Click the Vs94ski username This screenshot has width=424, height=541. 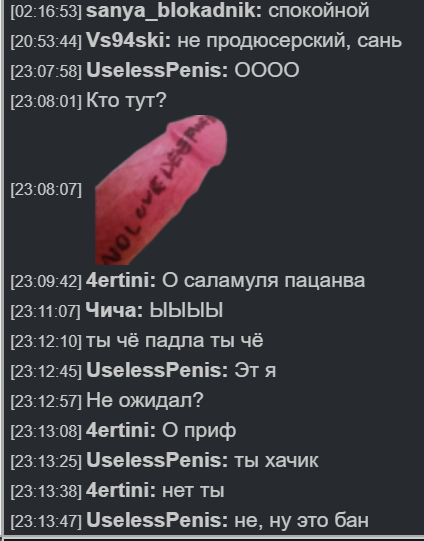pyautogui.click(x=128, y=41)
